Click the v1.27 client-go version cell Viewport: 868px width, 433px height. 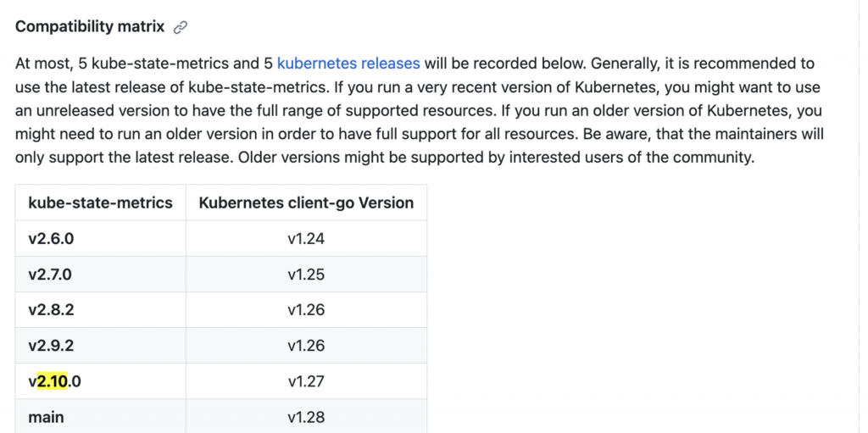306,381
